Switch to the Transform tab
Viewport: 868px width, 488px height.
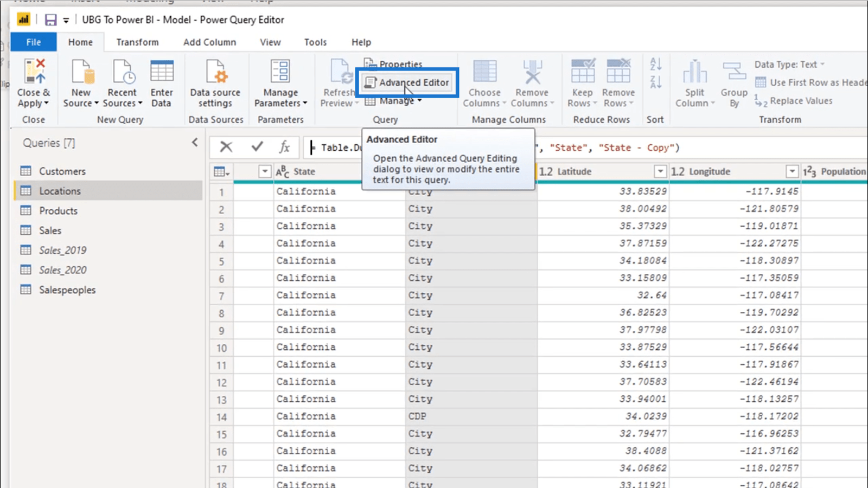click(x=137, y=42)
